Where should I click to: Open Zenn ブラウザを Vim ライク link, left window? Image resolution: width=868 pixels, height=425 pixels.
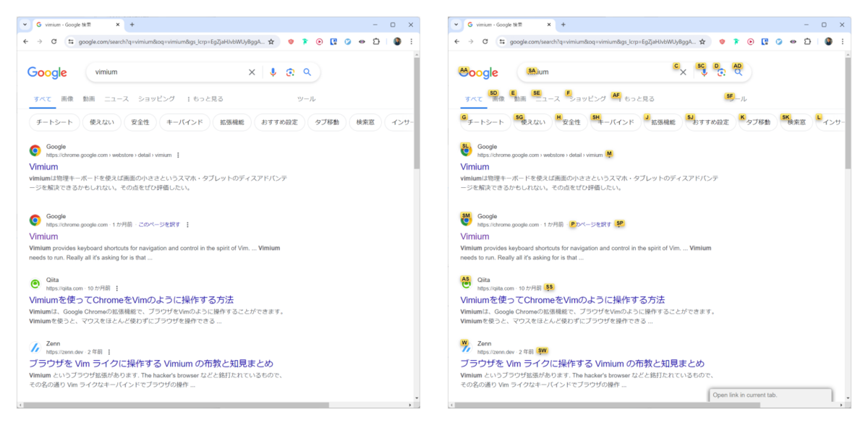(x=151, y=364)
